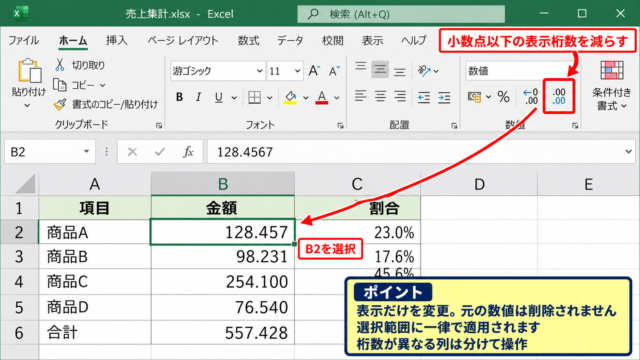The image size is (640, 360).
Task: Switch to the 表示 tab
Action: tap(372, 40)
